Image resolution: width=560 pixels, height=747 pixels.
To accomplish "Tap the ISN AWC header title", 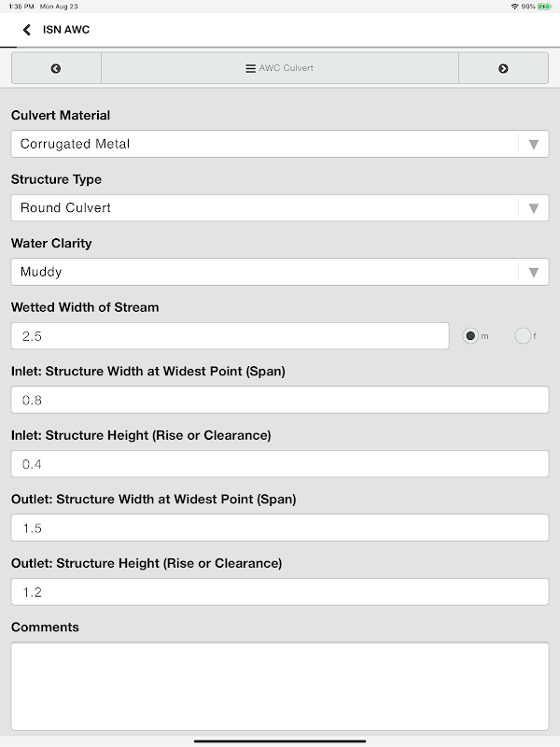I will point(66,30).
